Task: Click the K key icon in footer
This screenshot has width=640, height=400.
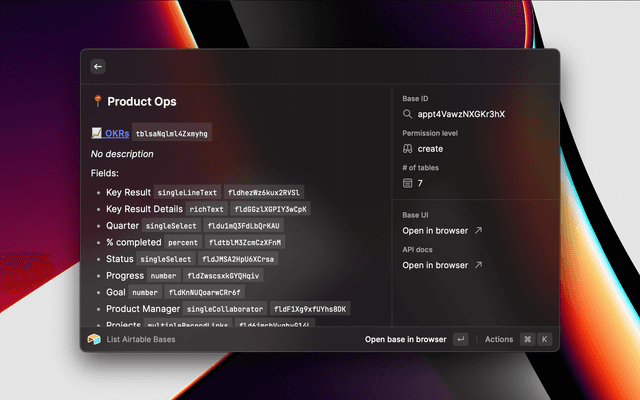Action: point(545,339)
